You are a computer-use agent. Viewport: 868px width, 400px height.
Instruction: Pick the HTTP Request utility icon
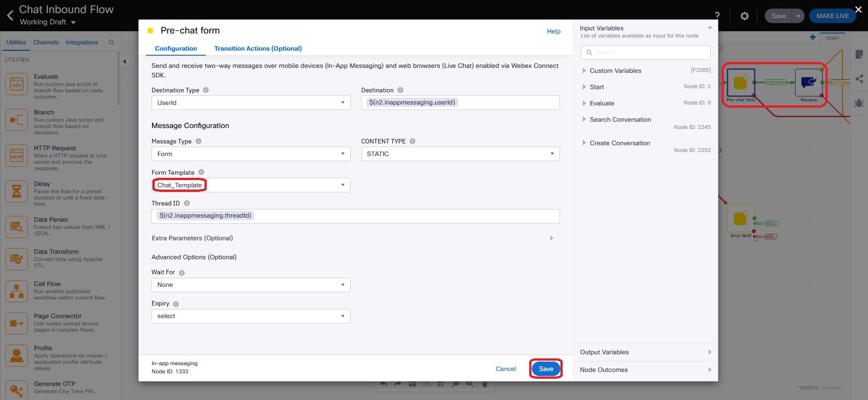pos(17,156)
